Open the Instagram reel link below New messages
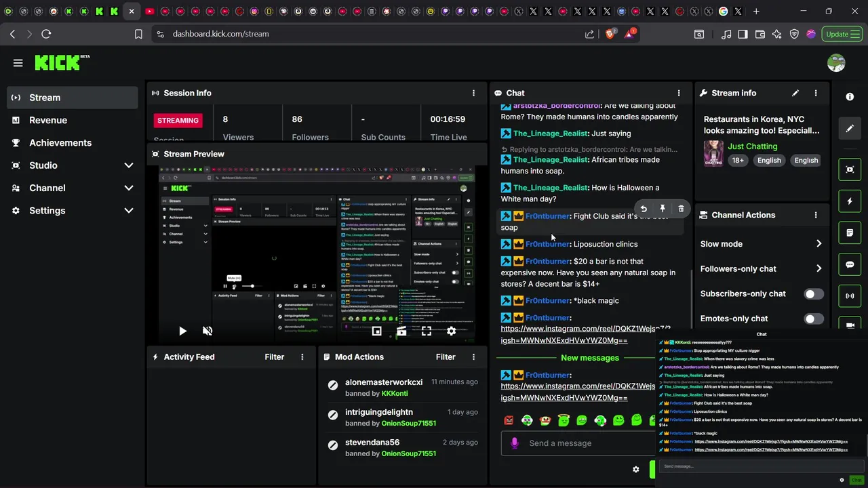This screenshot has height=488, width=868. (x=578, y=392)
